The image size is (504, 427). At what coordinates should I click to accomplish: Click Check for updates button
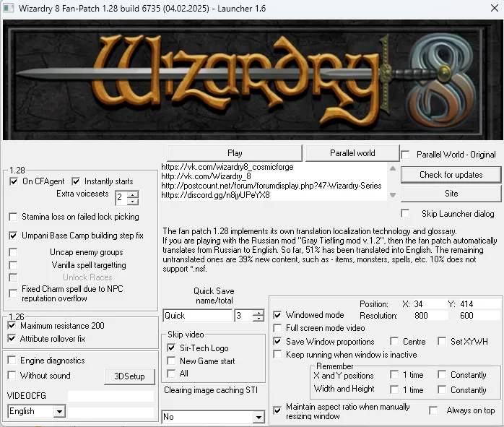[451, 175]
